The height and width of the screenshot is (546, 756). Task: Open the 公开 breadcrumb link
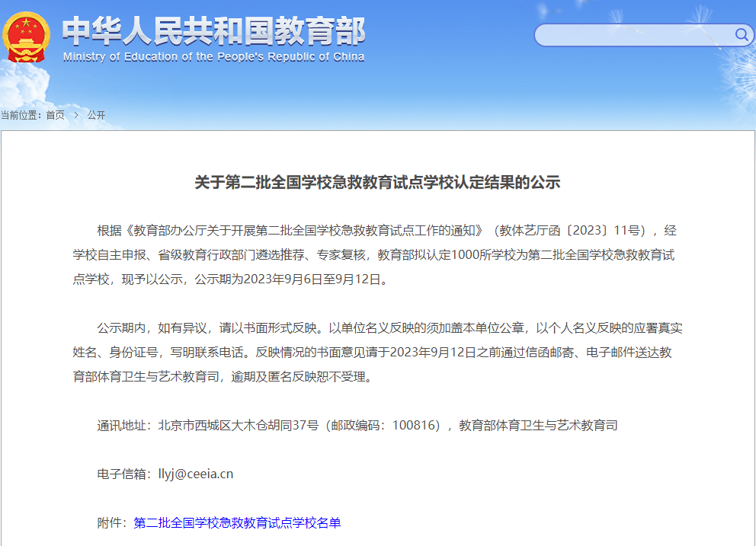point(96,115)
